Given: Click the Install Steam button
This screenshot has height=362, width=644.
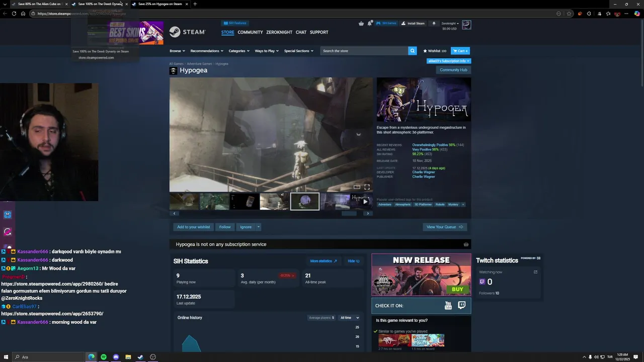Looking at the screenshot, I should [413, 23].
